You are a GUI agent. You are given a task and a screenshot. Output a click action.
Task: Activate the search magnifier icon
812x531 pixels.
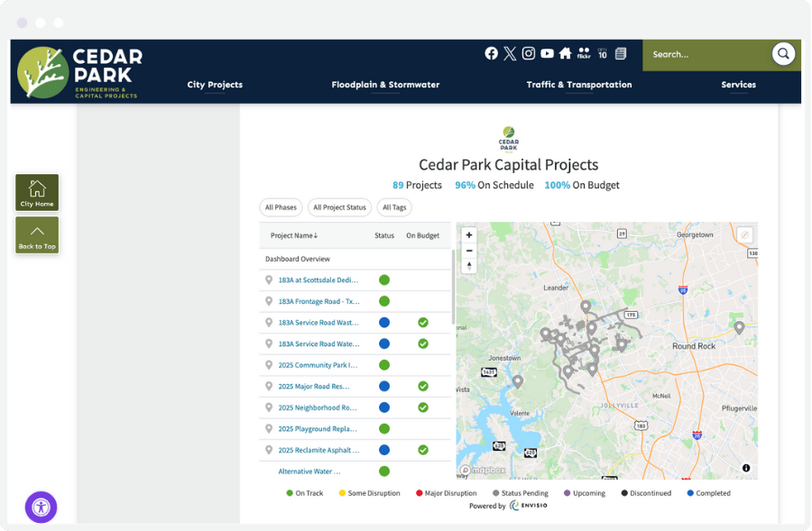pyautogui.click(x=782, y=54)
